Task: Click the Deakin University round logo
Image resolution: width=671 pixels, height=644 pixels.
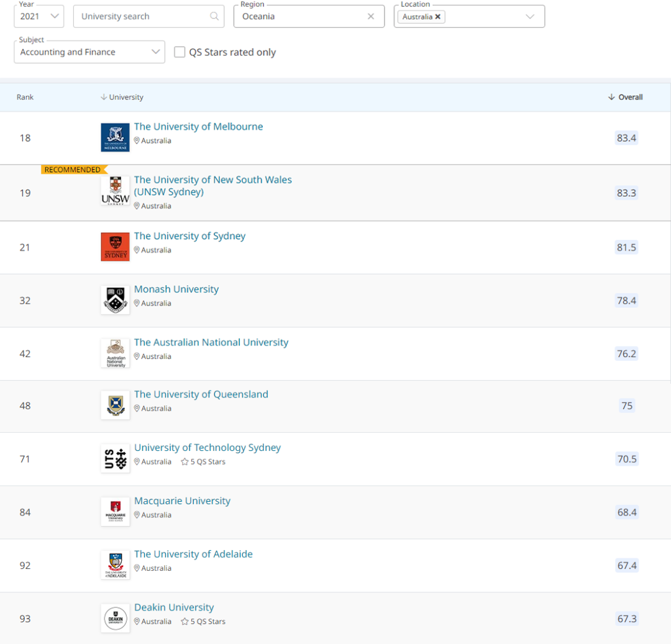Action: click(x=115, y=619)
